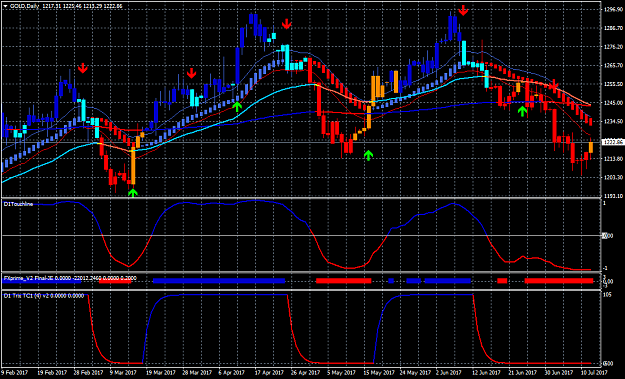Image resolution: width=625 pixels, height=379 pixels.
Task: Click the small blue square in the FXprime histogram
Action: click(x=391, y=281)
